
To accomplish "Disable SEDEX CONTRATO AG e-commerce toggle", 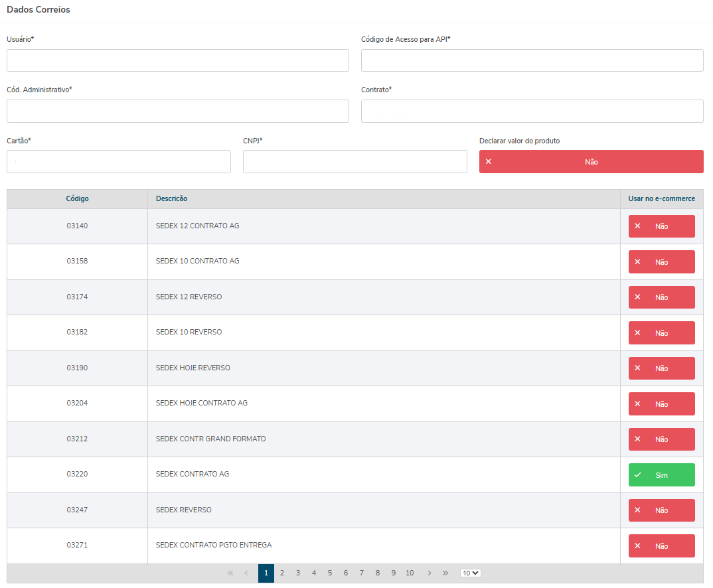I will [661, 475].
